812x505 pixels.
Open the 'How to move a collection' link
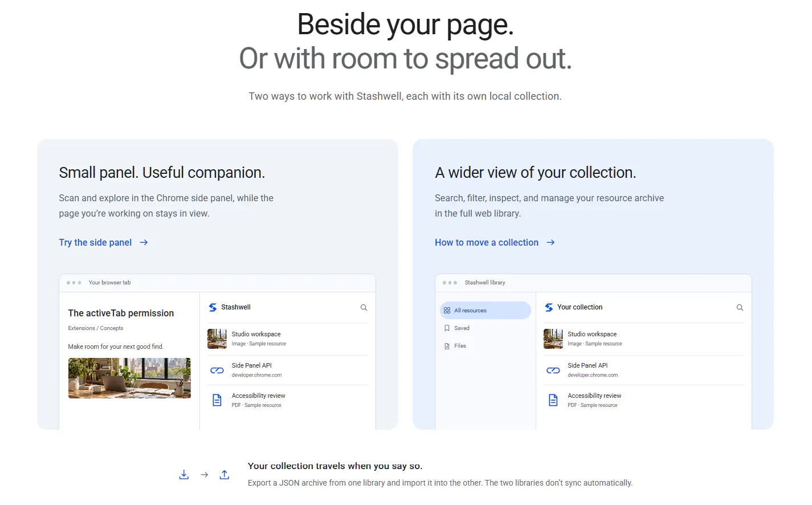tap(495, 242)
